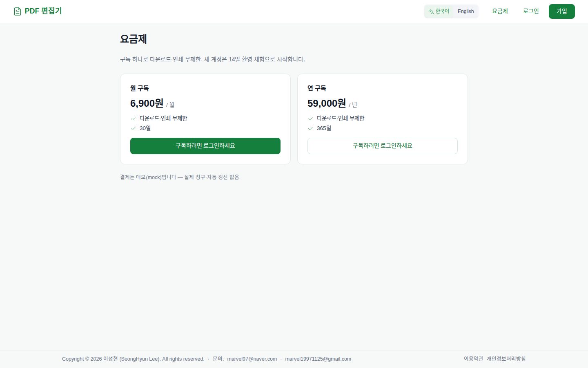Click the yearly plan 구독하려면 로그인하세요 button
Screen dimensions: 588x368
pyautogui.click(x=383, y=146)
